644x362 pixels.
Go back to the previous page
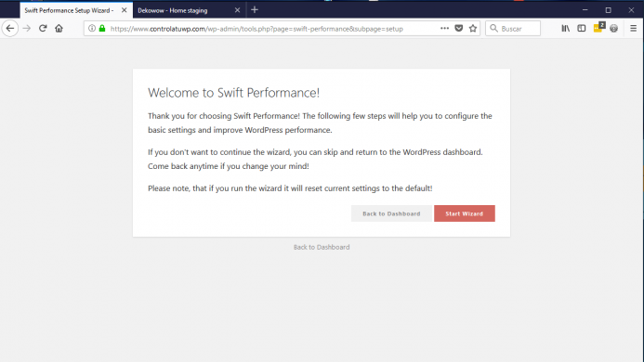coord(10,29)
